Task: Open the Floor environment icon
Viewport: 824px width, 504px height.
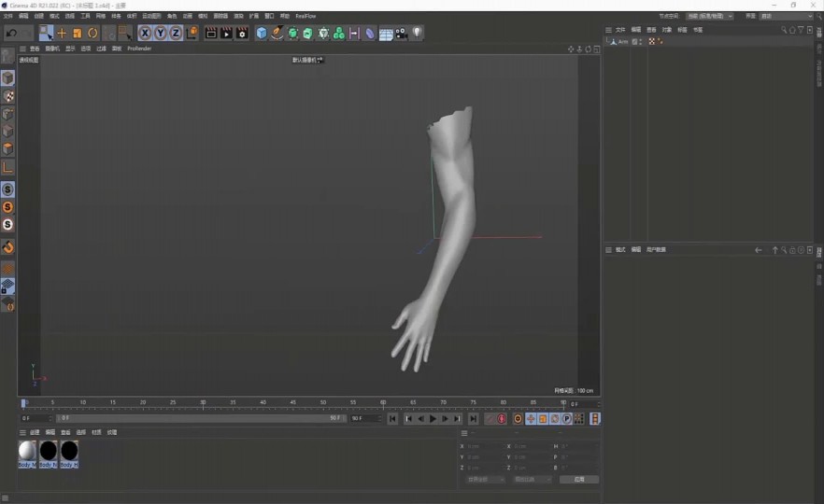Action: [x=386, y=35]
